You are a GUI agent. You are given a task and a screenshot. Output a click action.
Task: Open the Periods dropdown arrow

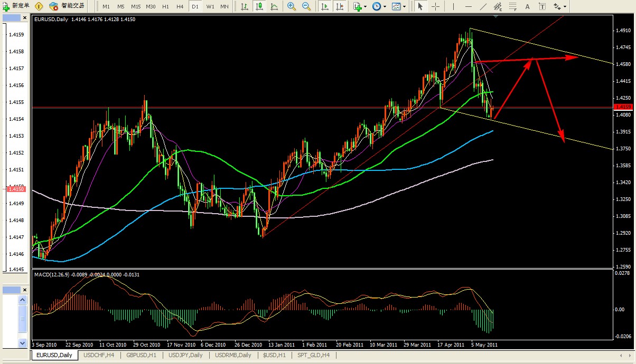pyautogui.click(x=385, y=7)
